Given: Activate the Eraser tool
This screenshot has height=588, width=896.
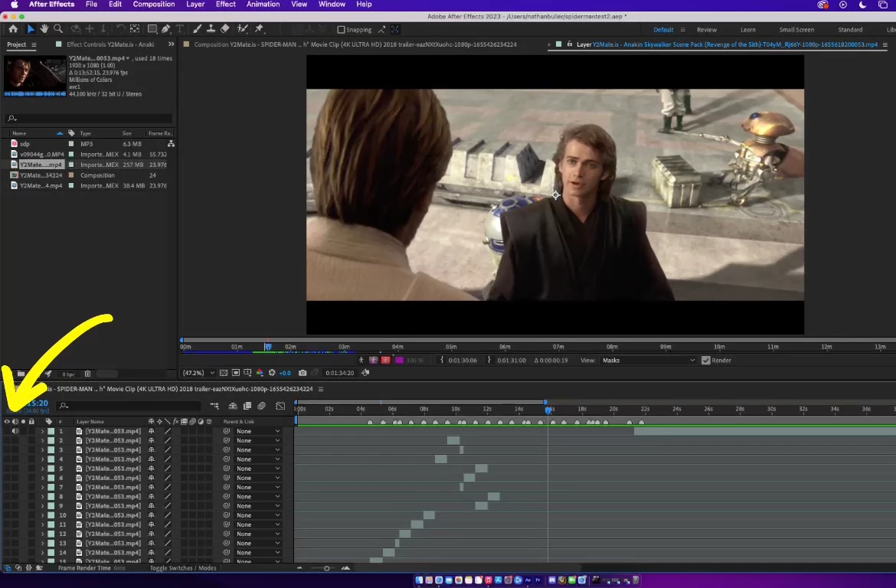Looking at the screenshot, I should [x=224, y=29].
